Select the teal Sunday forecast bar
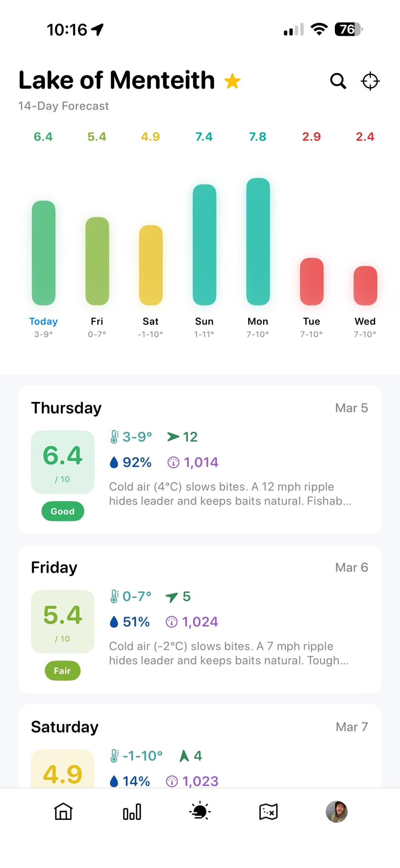 [x=204, y=245]
